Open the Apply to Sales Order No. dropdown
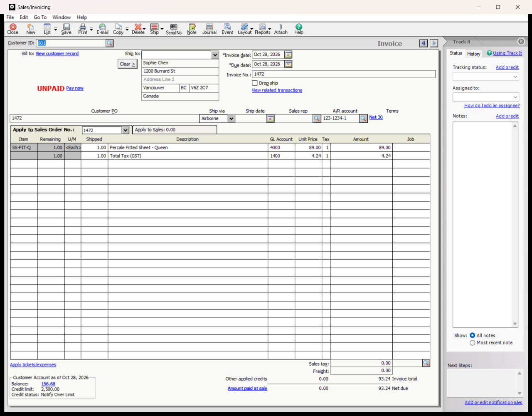This screenshot has width=532, height=416. pyautogui.click(x=126, y=130)
